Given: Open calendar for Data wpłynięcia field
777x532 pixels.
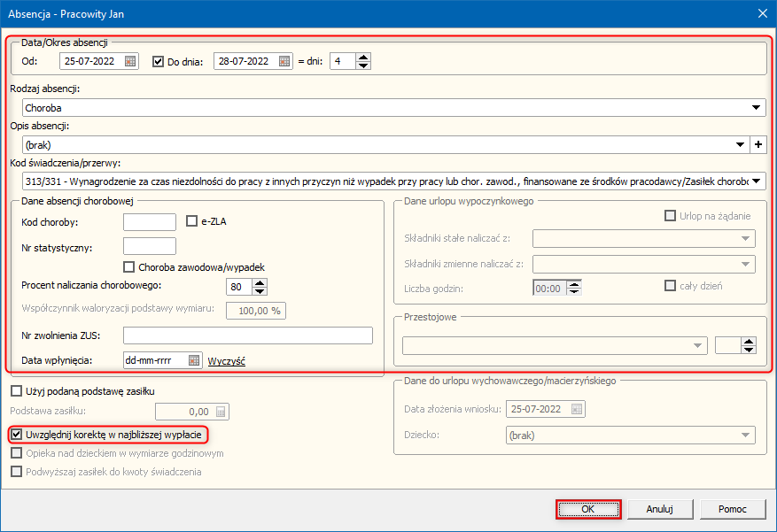Looking at the screenshot, I should coord(194,360).
